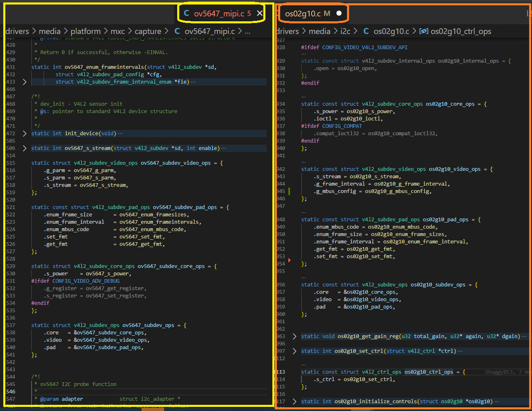The width and height of the screenshot is (532, 411).
Task: Unfold the os02g10_set_ctrl function
Action: click(x=294, y=351)
